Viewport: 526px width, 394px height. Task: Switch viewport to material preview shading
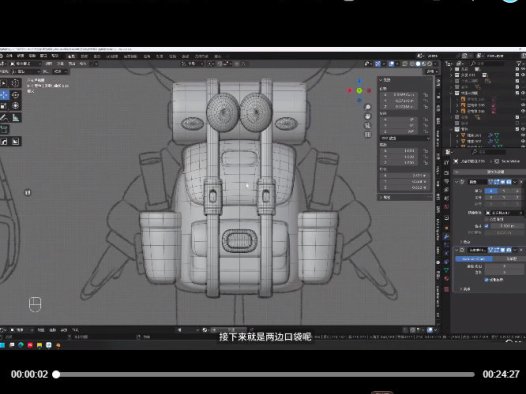[x=424, y=64]
